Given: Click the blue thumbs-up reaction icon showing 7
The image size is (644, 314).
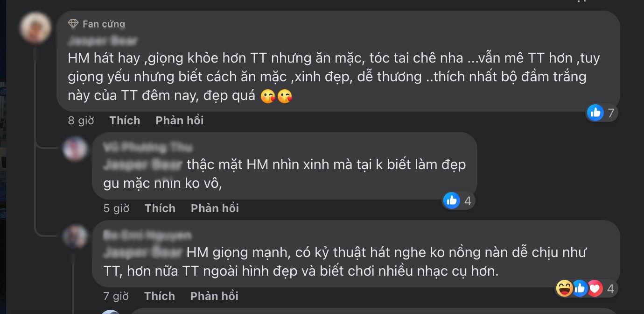Looking at the screenshot, I should tap(595, 113).
